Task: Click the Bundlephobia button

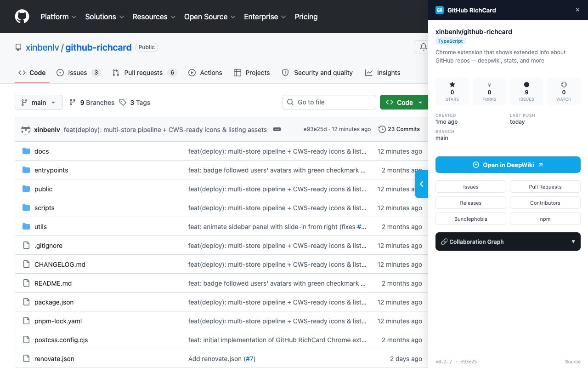Action: [471, 219]
